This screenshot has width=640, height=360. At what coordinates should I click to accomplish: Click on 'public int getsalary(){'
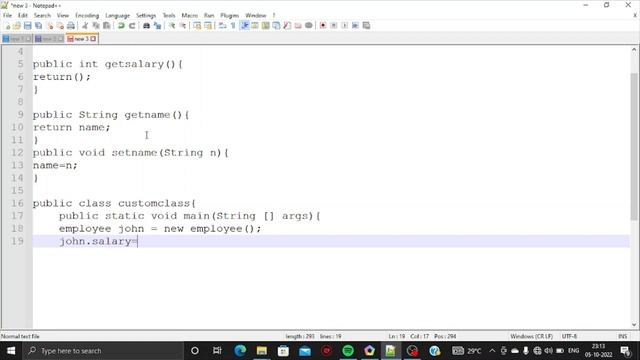coord(108,64)
